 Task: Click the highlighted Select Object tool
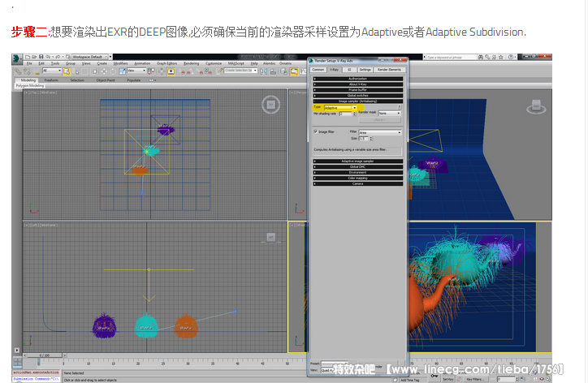tap(67, 71)
